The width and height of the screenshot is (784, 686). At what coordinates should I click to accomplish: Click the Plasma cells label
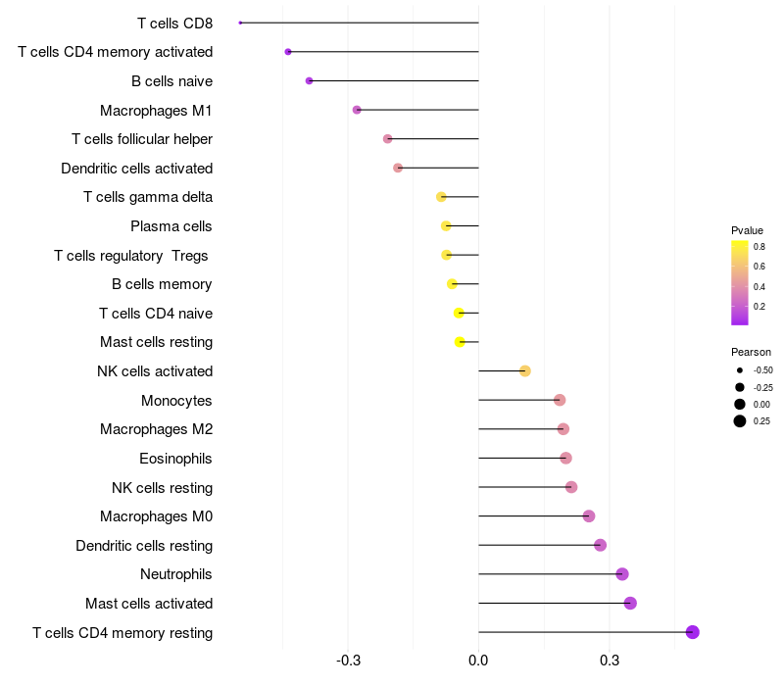tap(171, 226)
